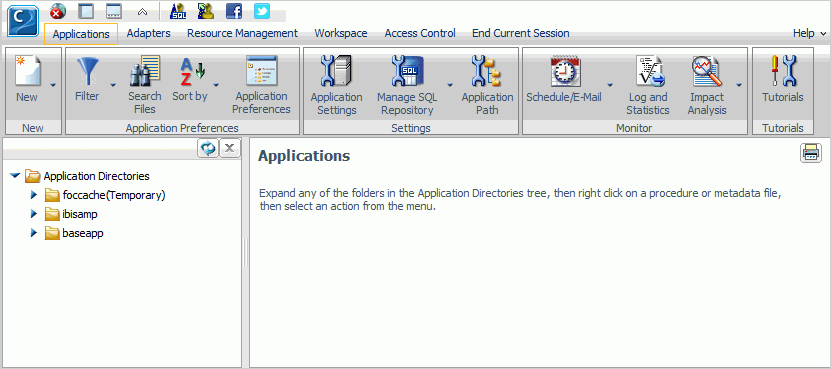The height and width of the screenshot is (369, 831).
Task: Select the foccache(Temporary) folder
Action: 105,195
